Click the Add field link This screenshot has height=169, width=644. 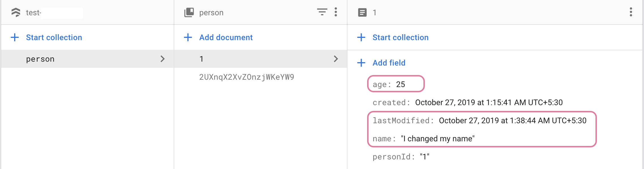click(x=389, y=63)
